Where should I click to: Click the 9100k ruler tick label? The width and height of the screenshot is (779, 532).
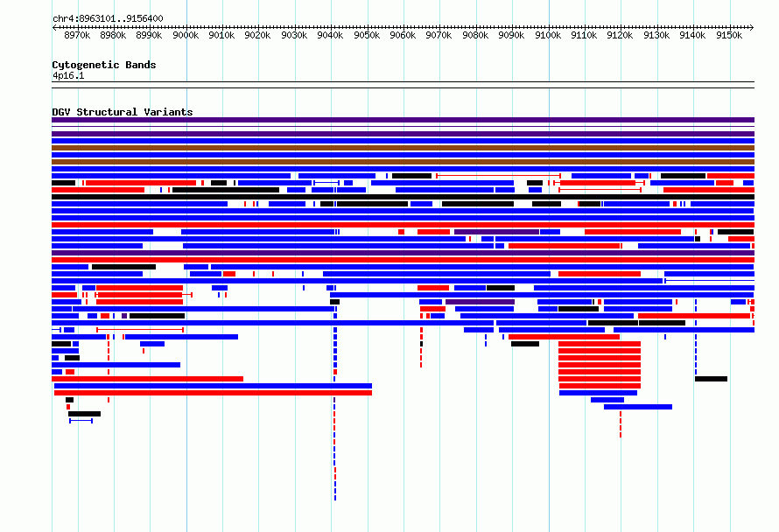[548, 35]
